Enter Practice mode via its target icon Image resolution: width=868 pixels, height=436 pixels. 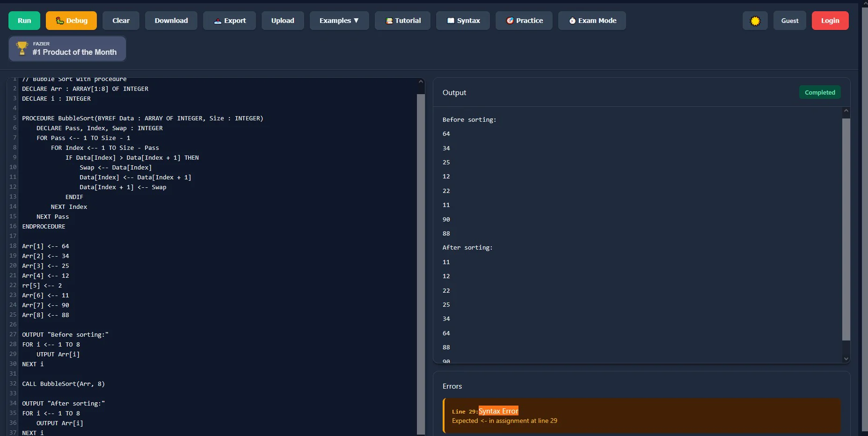click(x=510, y=21)
